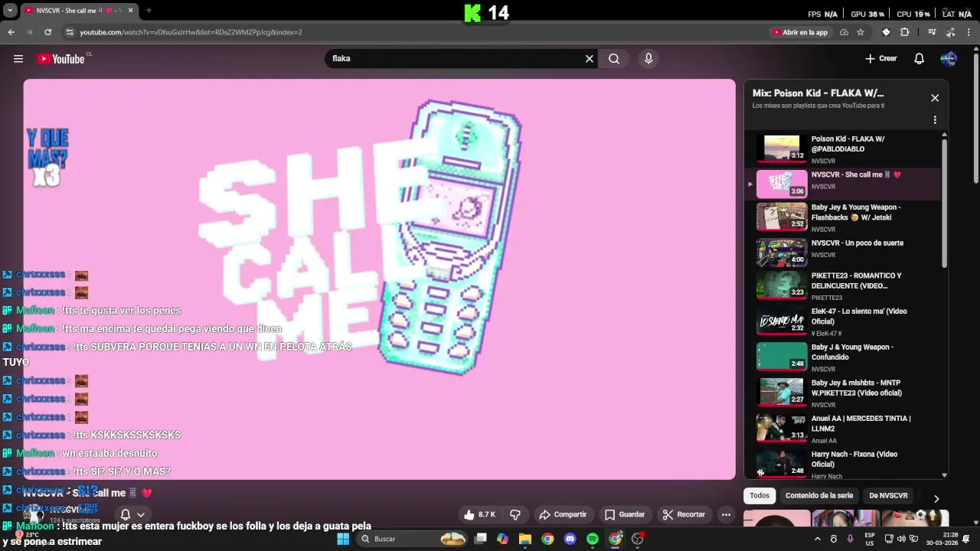Bookmark this page with the star icon
This screenshot has width=980, height=551.
[x=861, y=32]
